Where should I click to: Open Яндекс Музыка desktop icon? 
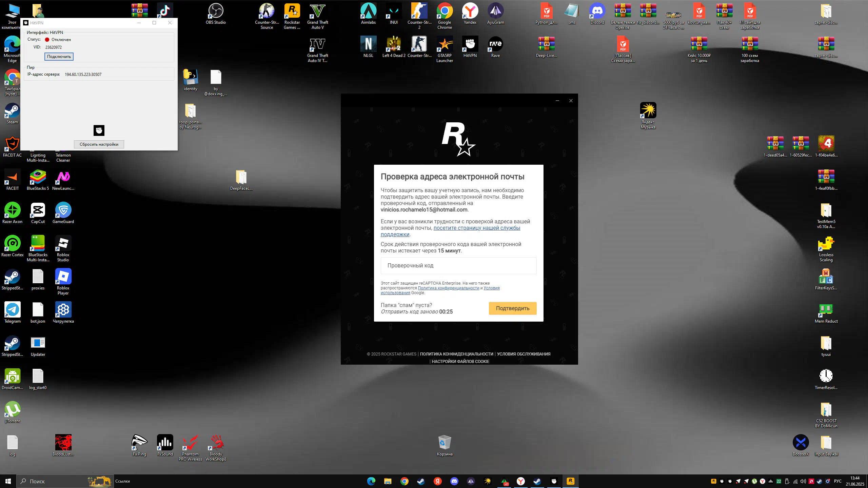[x=648, y=116]
